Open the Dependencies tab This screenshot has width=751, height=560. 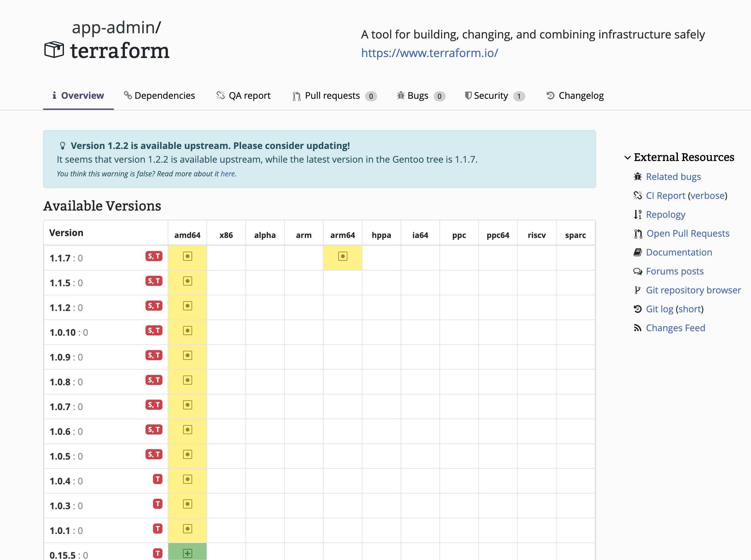click(160, 96)
